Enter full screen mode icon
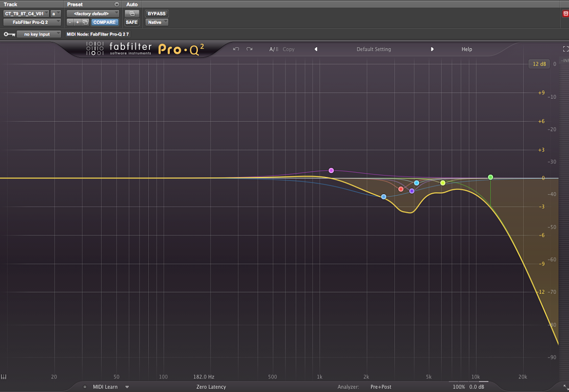This screenshot has width=569, height=392. point(566,49)
